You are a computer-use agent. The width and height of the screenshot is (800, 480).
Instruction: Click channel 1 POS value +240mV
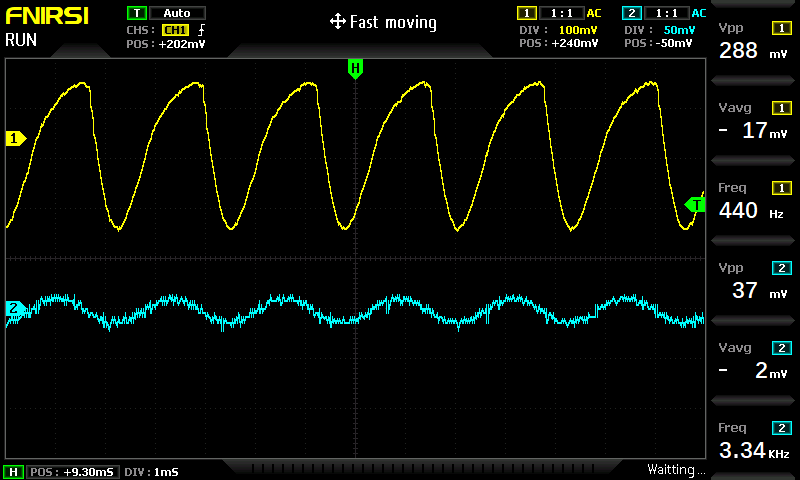coord(574,43)
